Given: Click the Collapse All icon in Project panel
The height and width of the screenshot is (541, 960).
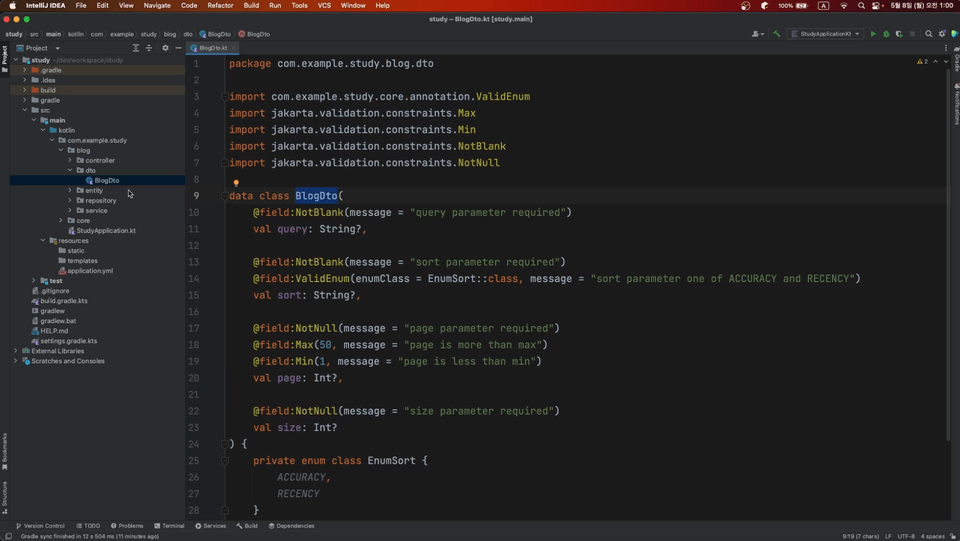Looking at the screenshot, I should [x=149, y=48].
